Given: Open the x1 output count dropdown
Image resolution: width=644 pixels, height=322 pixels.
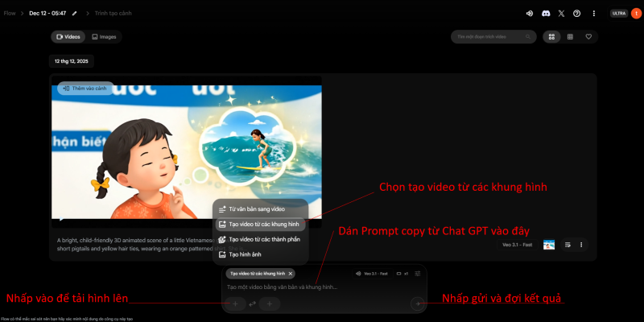Looking at the screenshot, I should click(x=402, y=274).
